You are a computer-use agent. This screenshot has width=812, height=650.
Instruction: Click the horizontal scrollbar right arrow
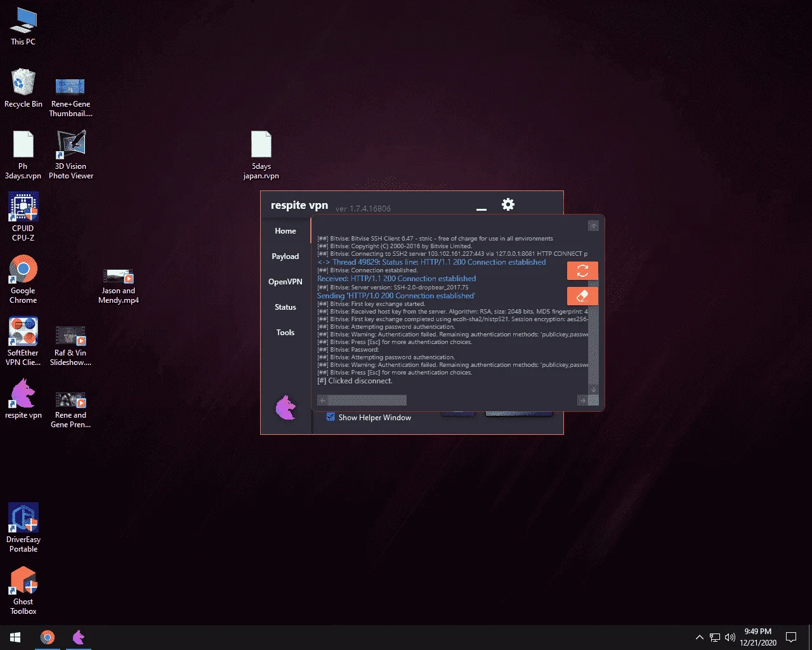coord(582,401)
